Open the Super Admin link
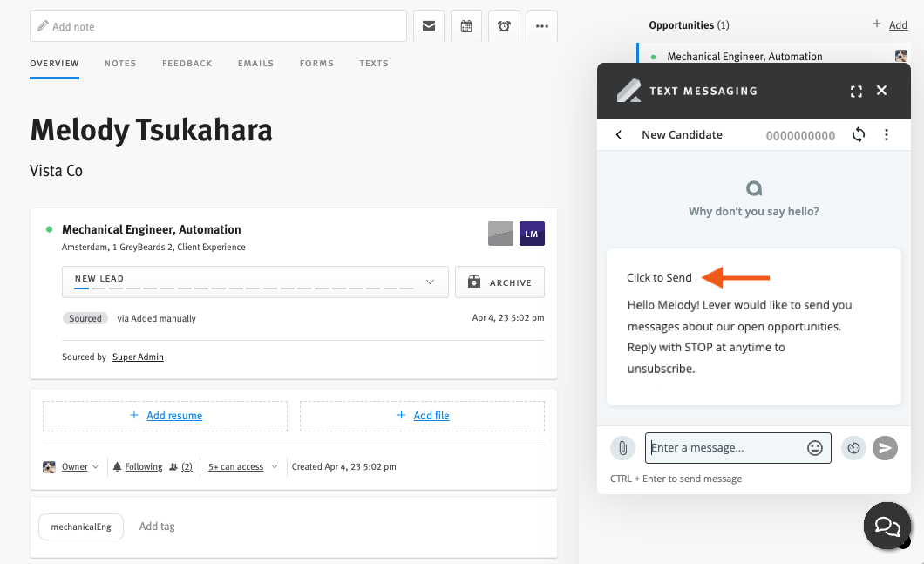The image size is (924, 564). [x=138, y=357]
